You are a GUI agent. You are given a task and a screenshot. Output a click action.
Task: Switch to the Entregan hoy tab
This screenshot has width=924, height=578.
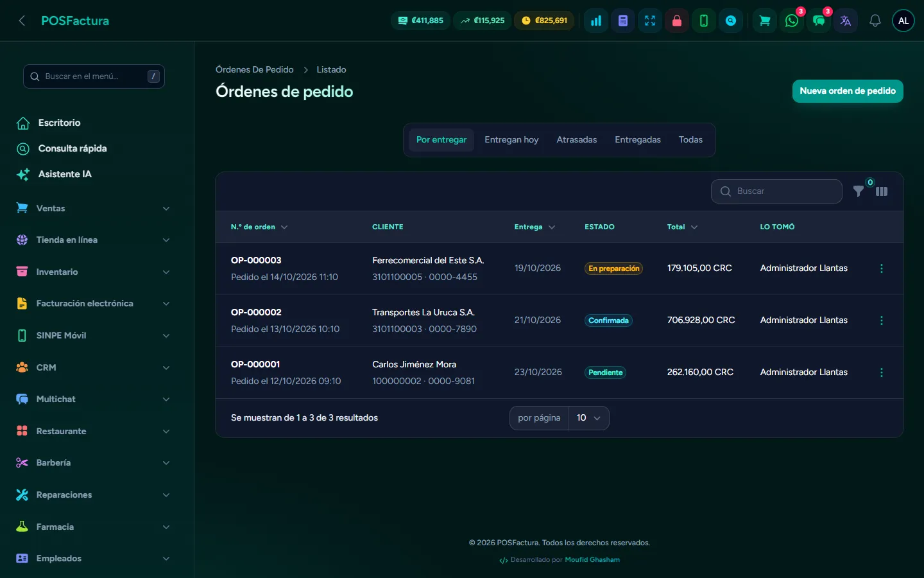coord(511,140)
